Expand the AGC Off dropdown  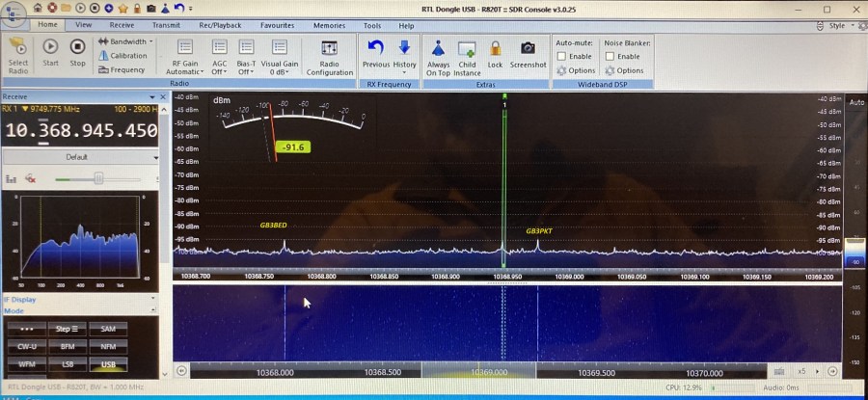tap(219, 57)
